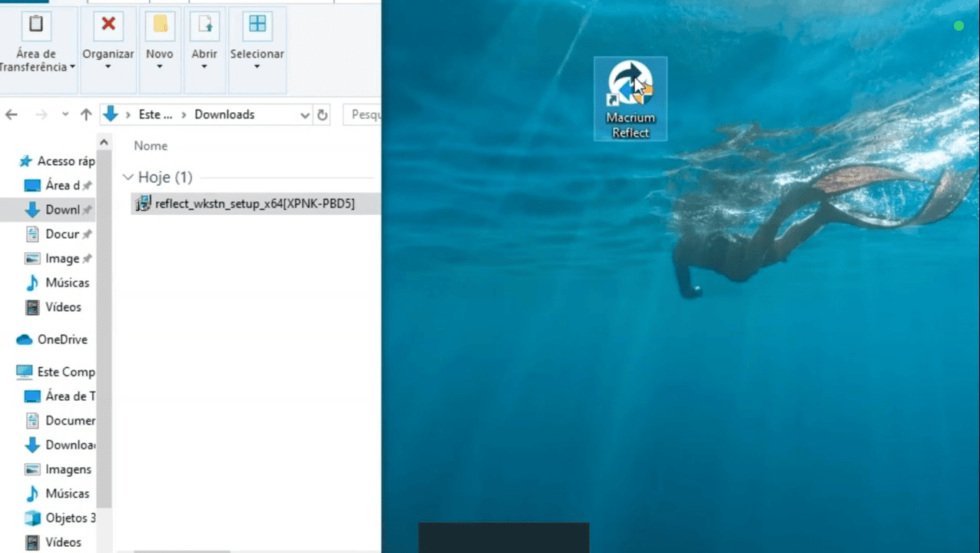
Task: Select pinned Área de Trabalho quick access
Action: pyautogui.click(x=58, y=185)
